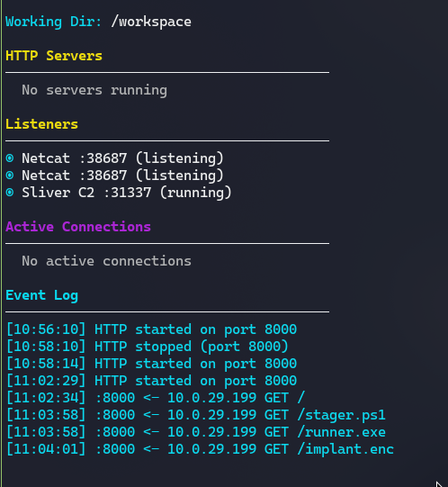The height and width of the screenshot is (487, 448).
Task: Click the Working Dir /workspace path
Action: pyautogui.click(x=151, y=22)
